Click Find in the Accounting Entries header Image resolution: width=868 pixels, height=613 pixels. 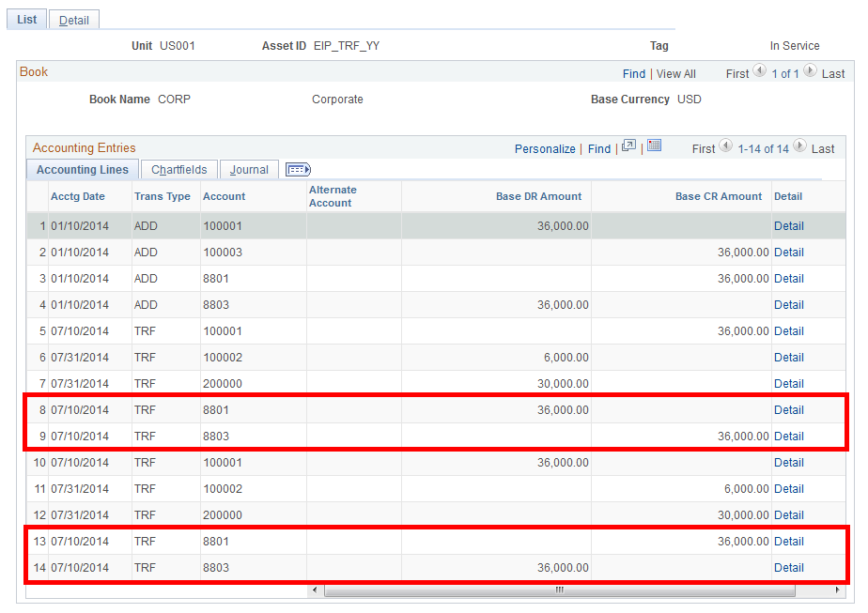599,147
